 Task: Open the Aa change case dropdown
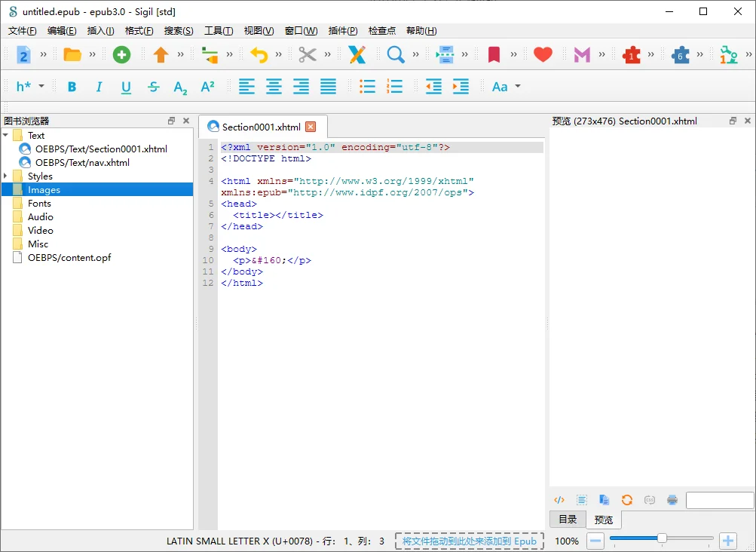click(507, 87)
